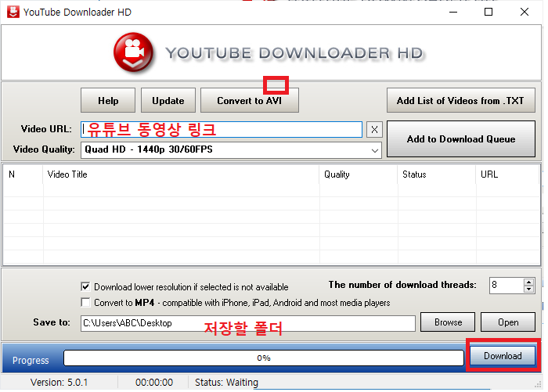Click the Version: 5.0.1 status text
This screenshot has height=392, width=548.
tap(59, 383)
